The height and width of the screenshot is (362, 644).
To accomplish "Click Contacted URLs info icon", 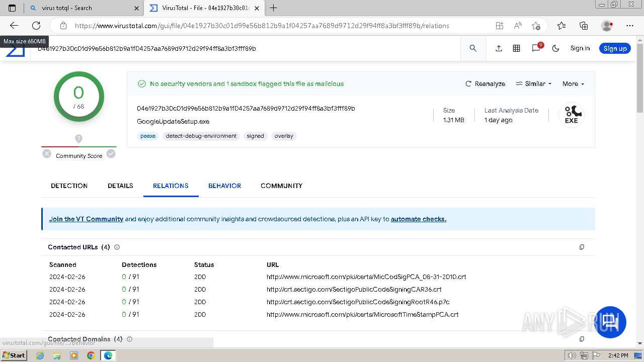I will pos(117,247).
